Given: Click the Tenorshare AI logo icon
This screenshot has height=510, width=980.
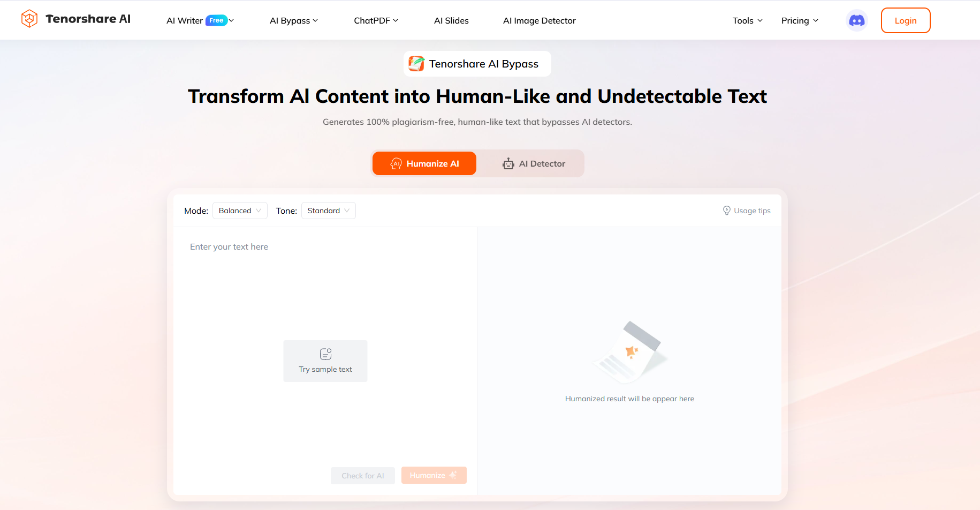Looking at the screenshot, I should (29, 18).
